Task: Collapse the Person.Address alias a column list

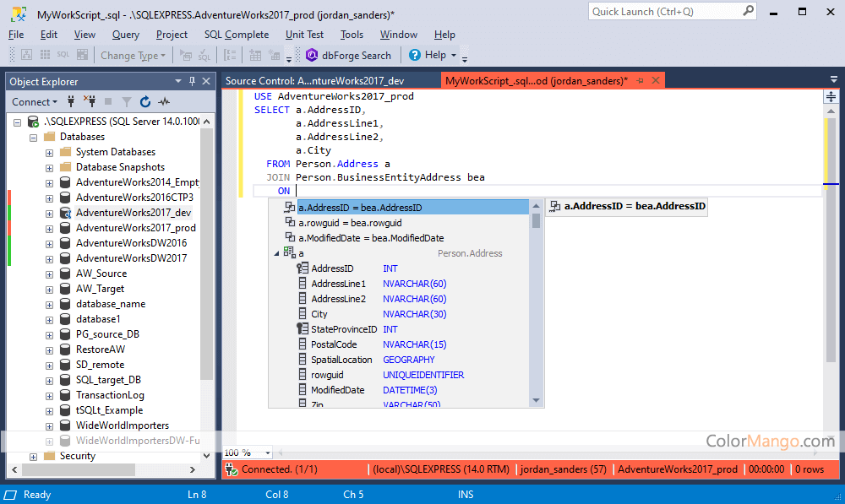Action: click(x=276, y=253)
